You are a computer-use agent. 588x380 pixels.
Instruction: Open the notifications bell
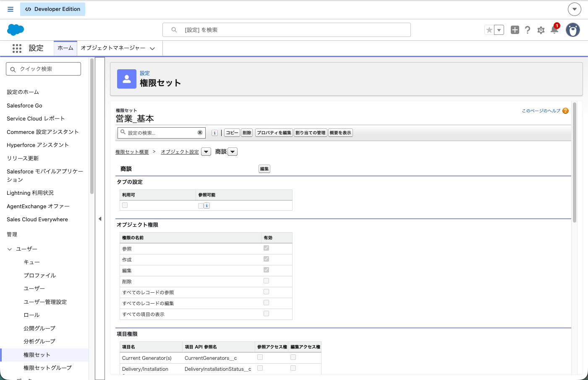pyautogui.click(x=554, y=29)
